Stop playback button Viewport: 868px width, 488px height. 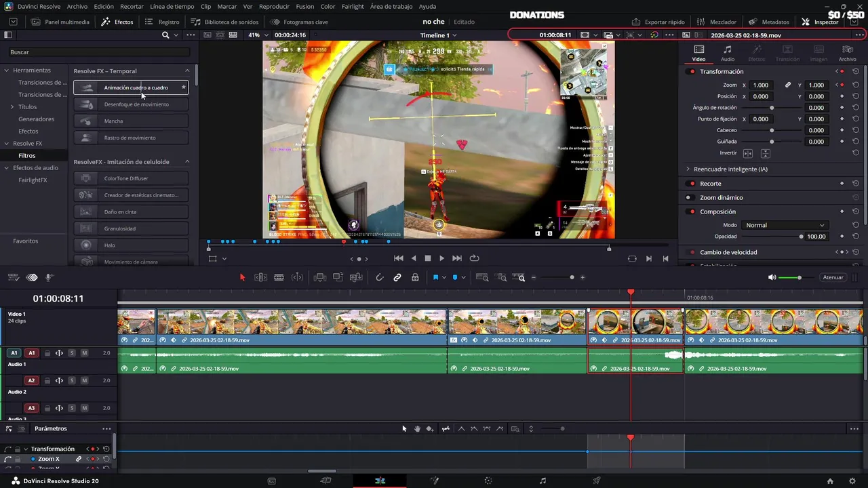tap(428, 258)
